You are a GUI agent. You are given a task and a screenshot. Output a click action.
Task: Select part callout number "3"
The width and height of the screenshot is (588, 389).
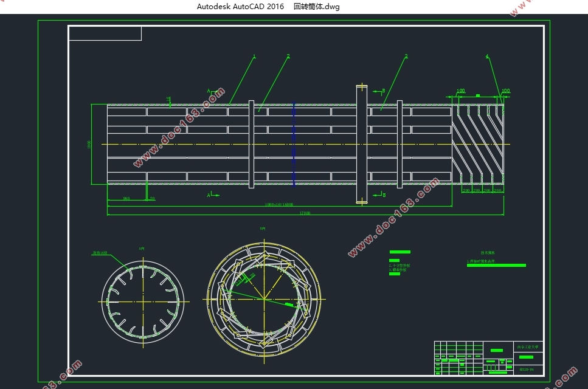click(406, 56)
